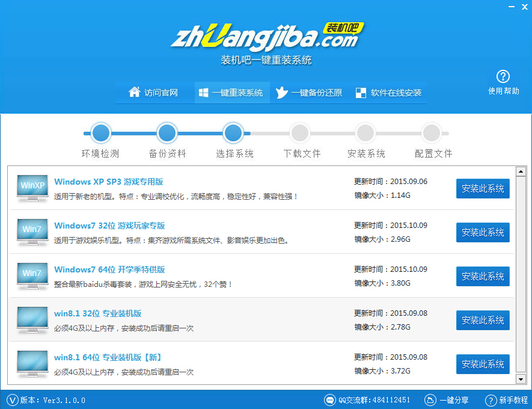This screenshot has width=532, height=409.
Task: Select the 一键重装系统 tab
Action: 231,92
